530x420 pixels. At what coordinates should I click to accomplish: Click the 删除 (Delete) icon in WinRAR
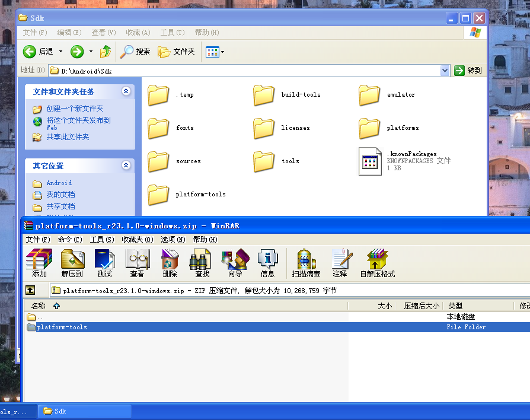[170, 263]
